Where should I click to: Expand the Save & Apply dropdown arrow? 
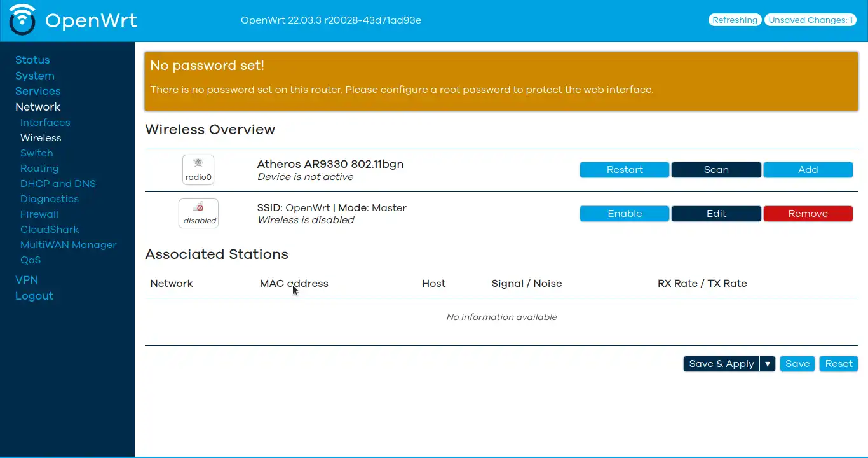(768, 363)
